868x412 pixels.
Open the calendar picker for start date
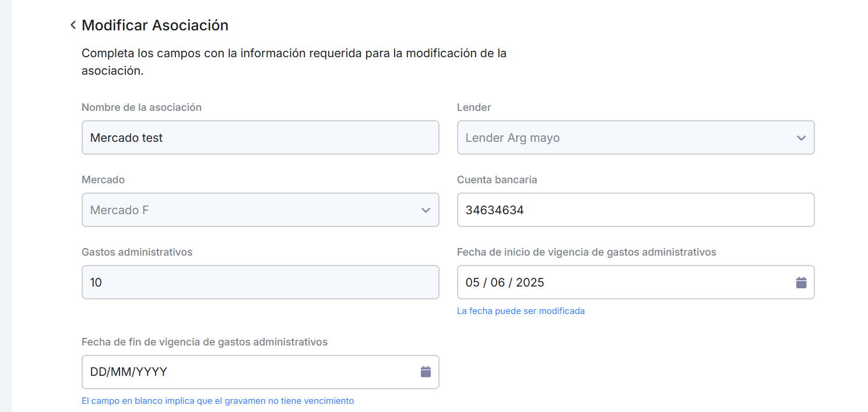801,282
